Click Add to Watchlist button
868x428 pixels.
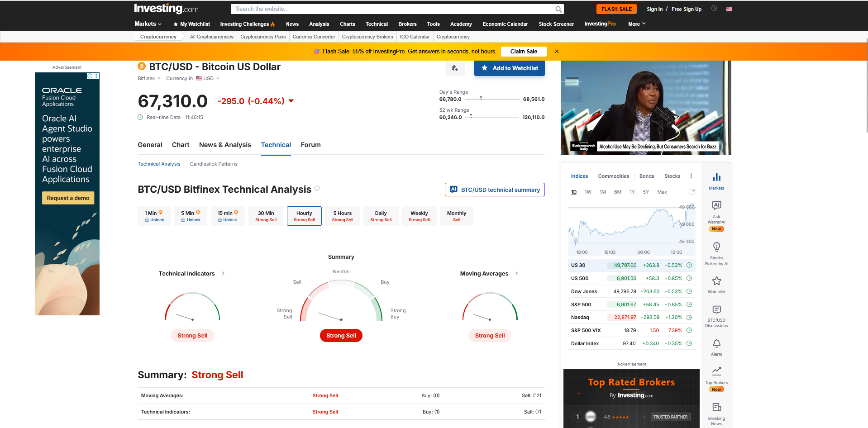click(509, 68)
